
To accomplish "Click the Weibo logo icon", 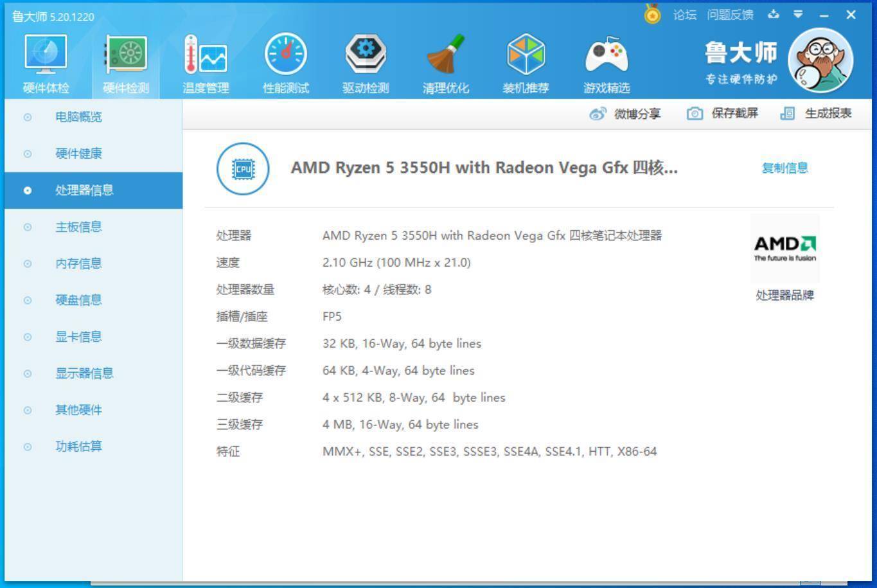I will 598,114.
